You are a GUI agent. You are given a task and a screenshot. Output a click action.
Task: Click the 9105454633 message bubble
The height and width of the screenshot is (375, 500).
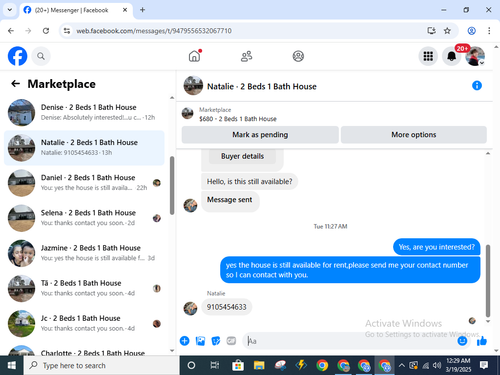(226, 307)
